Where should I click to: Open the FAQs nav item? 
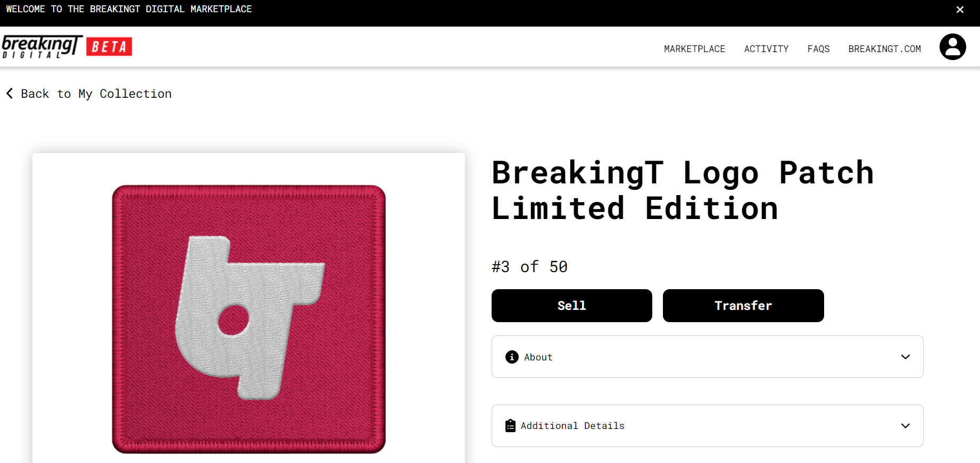click(x=818, y=49)
